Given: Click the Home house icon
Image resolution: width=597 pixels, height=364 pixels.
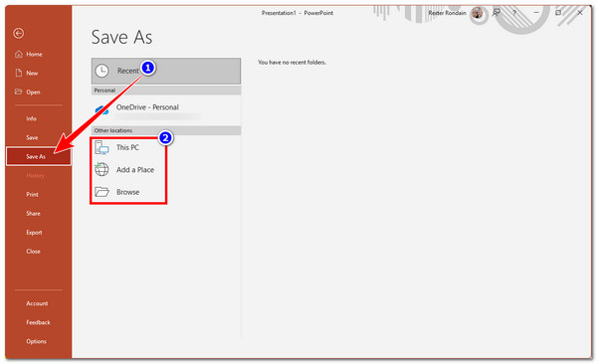Looking at the screenshot, I should [x=18, y=54].
